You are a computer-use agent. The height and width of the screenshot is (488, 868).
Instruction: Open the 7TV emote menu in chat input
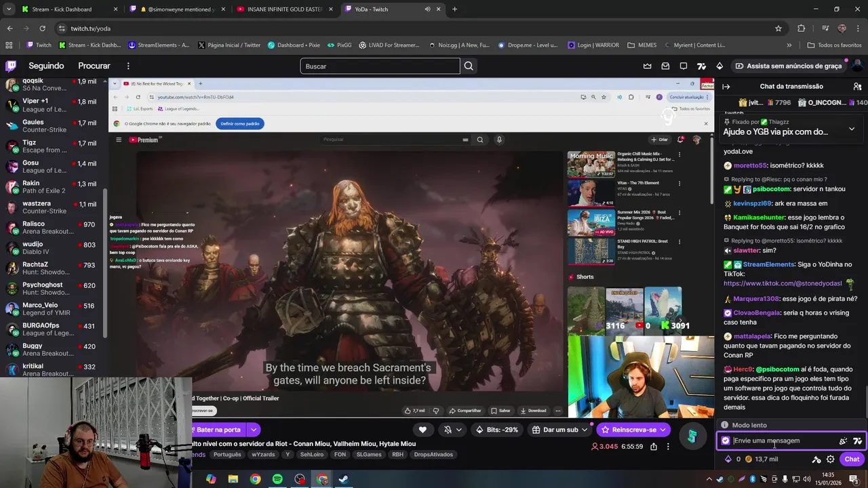click(857, 441)
